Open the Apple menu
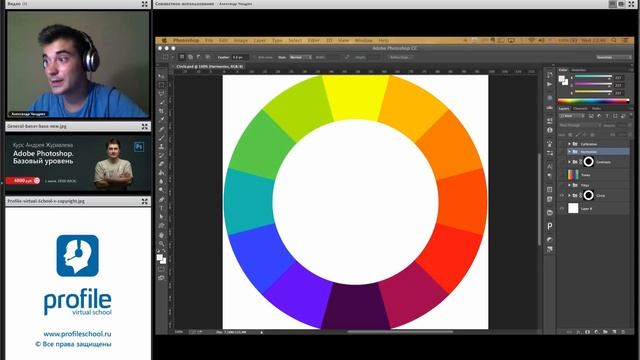This screenshot has width=640, height=360. coord(164,40)
